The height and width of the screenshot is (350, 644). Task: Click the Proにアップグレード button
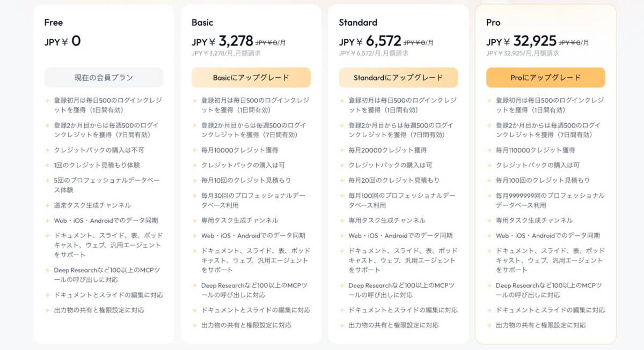(546, 78)
